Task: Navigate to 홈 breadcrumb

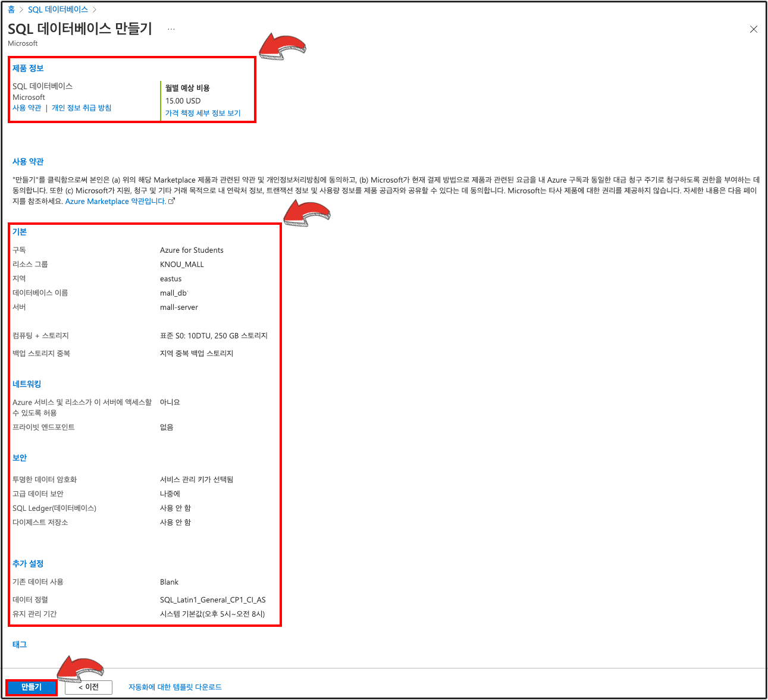Action: click(x=11, y=10)
